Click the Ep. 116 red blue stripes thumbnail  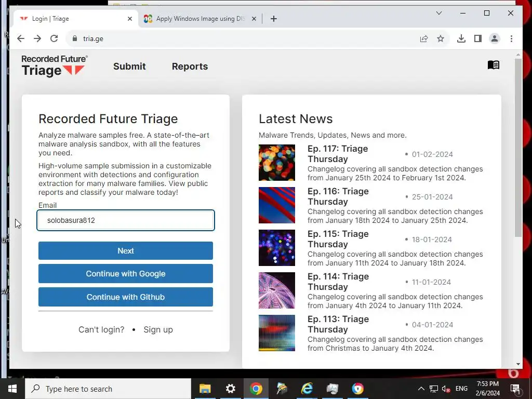click(277, 205)
